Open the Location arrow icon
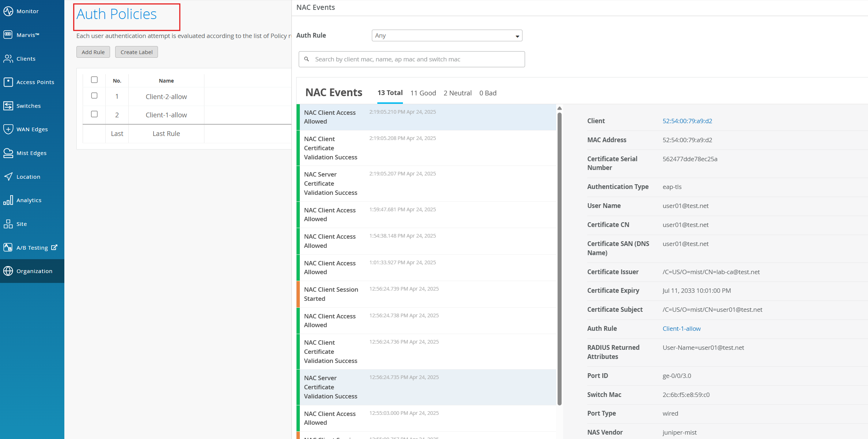Viewport: 868px width, 439px height. coord(8,177)
